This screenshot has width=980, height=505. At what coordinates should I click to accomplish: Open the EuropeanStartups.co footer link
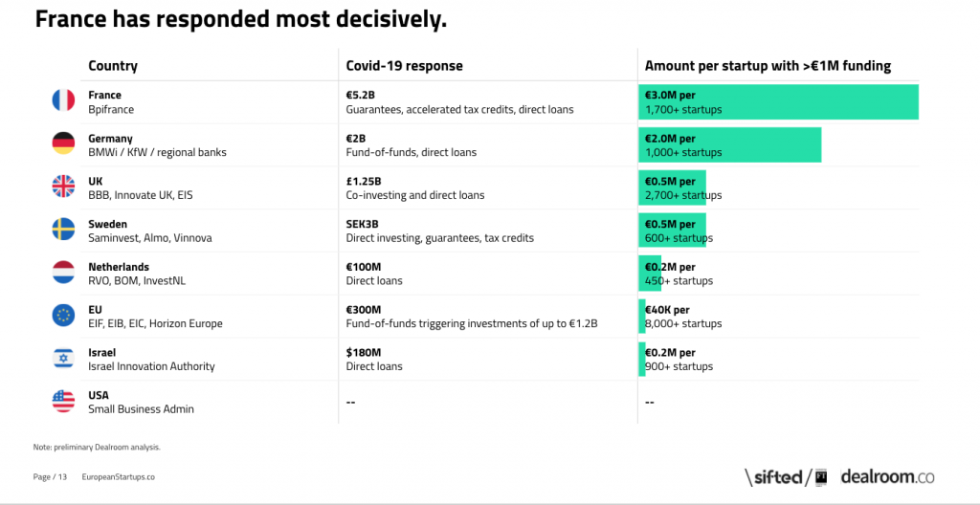[x=118, y=477]
